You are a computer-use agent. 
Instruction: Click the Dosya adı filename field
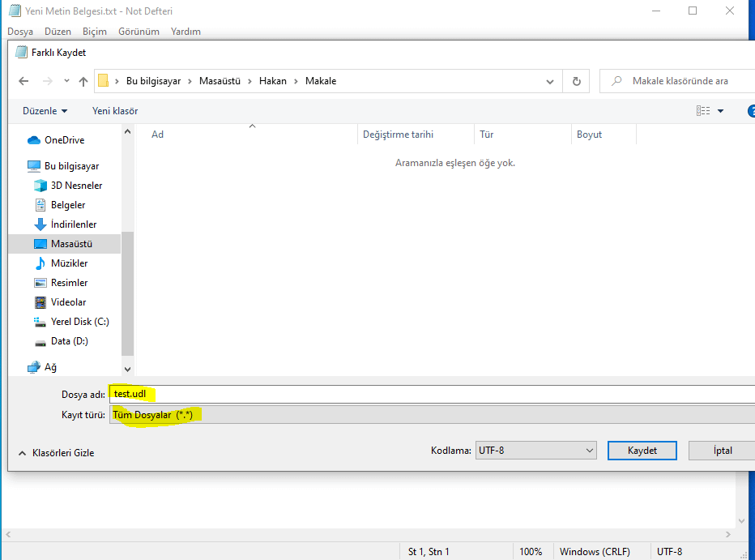pos(432,394)
